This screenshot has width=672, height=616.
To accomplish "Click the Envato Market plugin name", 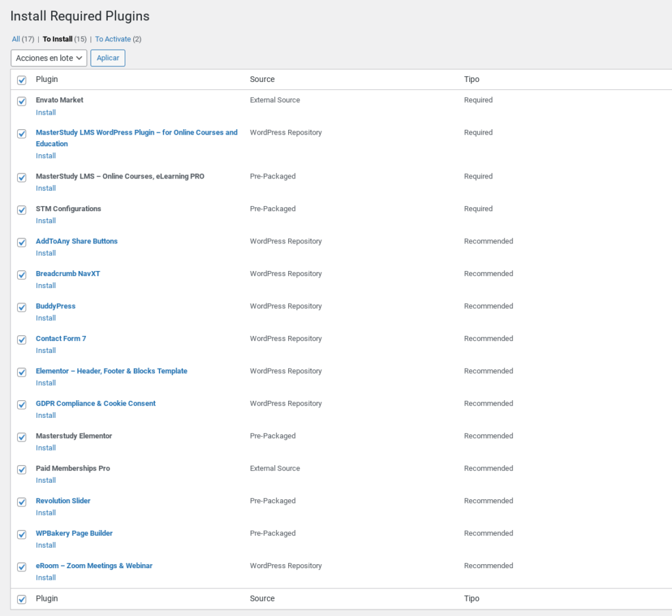I will click(60, 100).
